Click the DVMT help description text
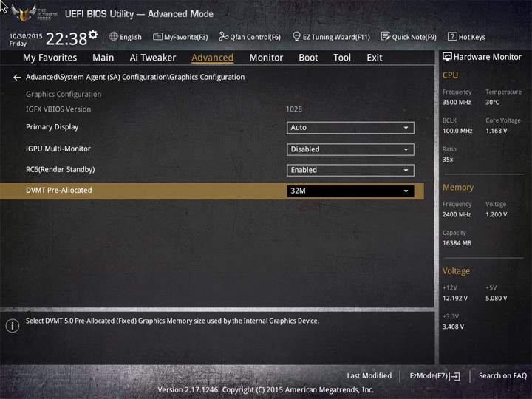 (x=172, y=321)
